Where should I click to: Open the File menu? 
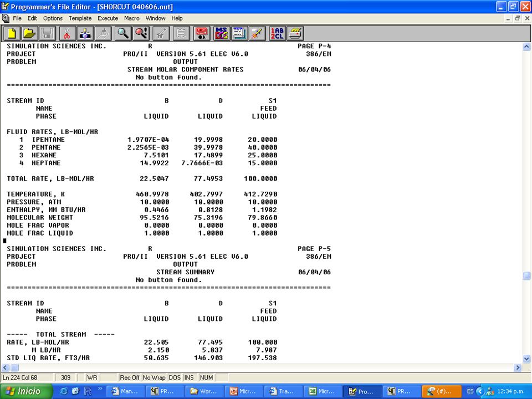click(17, 18)
